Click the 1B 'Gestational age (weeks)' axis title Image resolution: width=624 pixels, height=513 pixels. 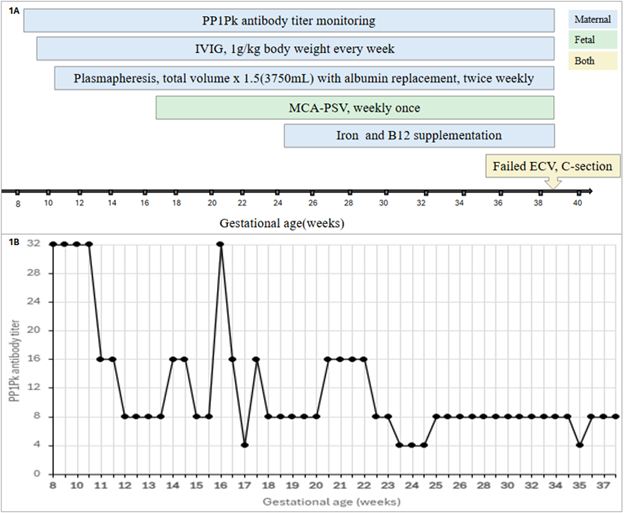coord(332,501)
